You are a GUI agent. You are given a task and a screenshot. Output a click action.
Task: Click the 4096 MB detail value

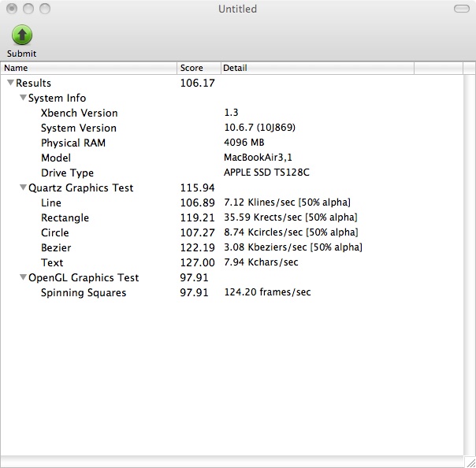(x=244, y=143)
